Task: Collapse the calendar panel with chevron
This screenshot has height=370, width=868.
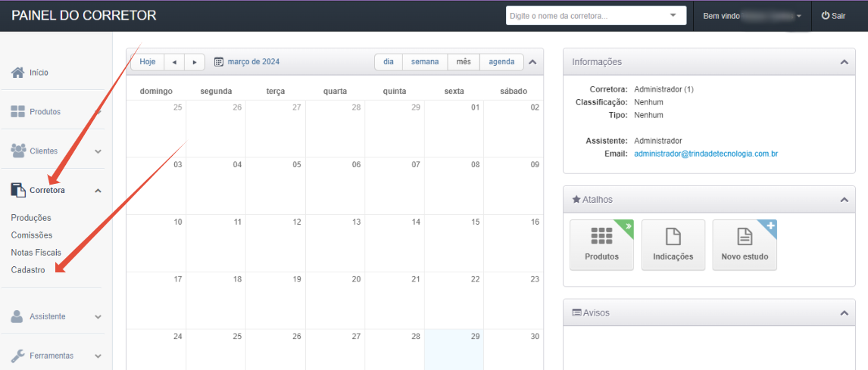Action: click(532, 62)
